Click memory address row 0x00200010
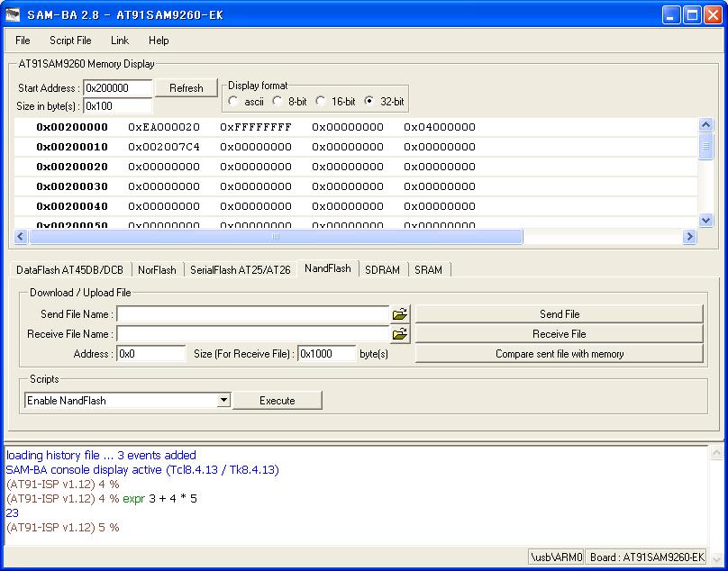Image resolution: width=728 pixels, height=571 pixels. tap(72, 147)
